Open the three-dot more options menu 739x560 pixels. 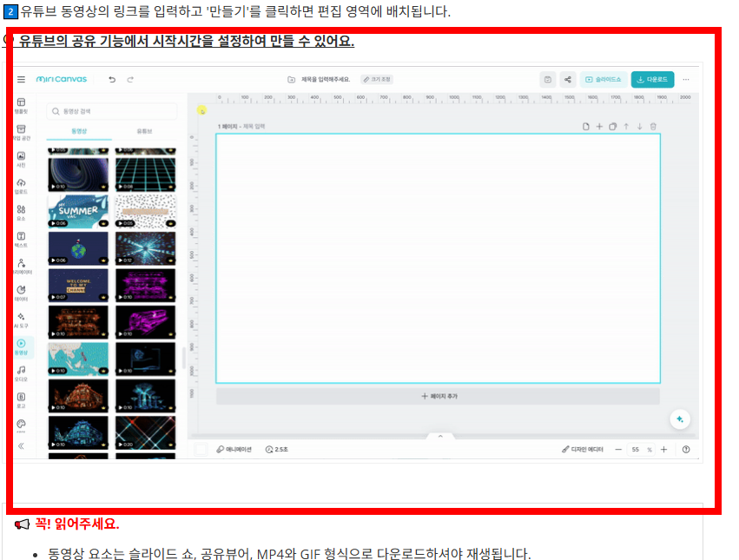pyautogui.click(x=685, y=79)
